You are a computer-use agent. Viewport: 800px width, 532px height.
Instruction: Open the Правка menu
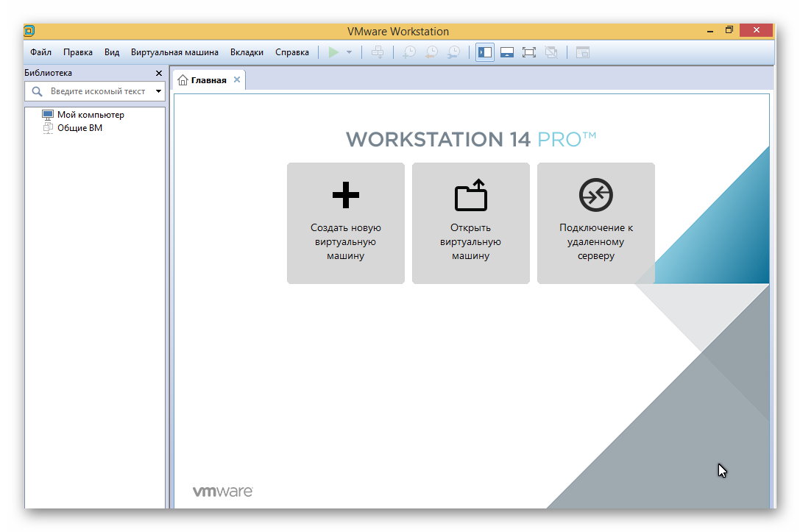78,52
